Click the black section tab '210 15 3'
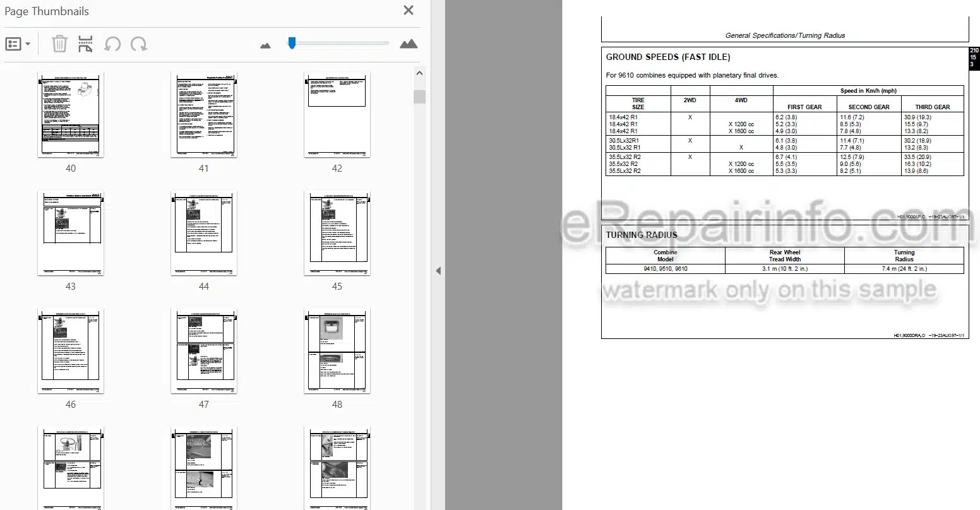The image size is (980, 510). pyautogui.click(x=974, y=57)
